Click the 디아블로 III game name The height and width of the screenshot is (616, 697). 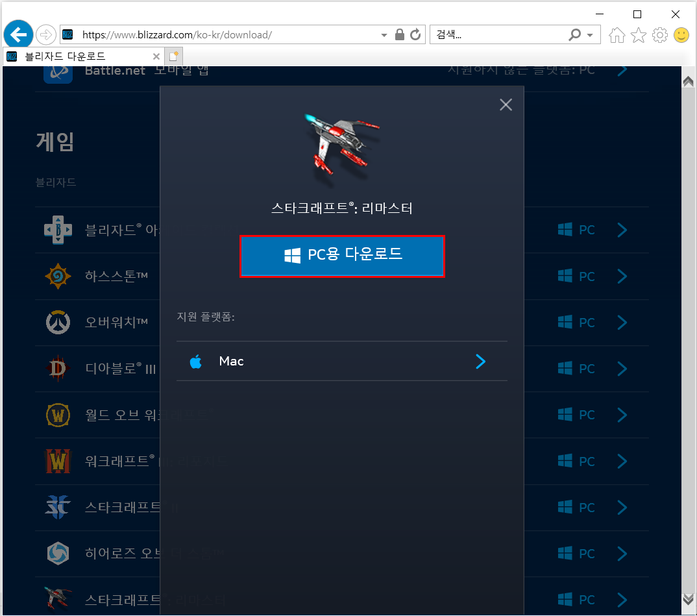(x=121, y=369)
